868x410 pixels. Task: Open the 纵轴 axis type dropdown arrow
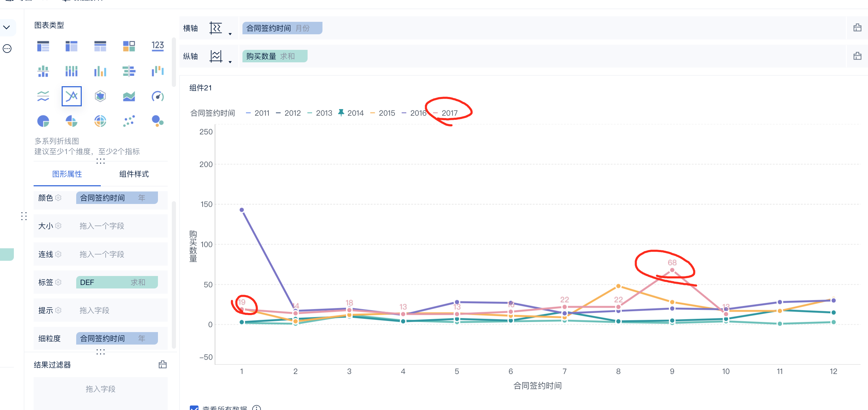pyautogui.click(x=230, y=62)
